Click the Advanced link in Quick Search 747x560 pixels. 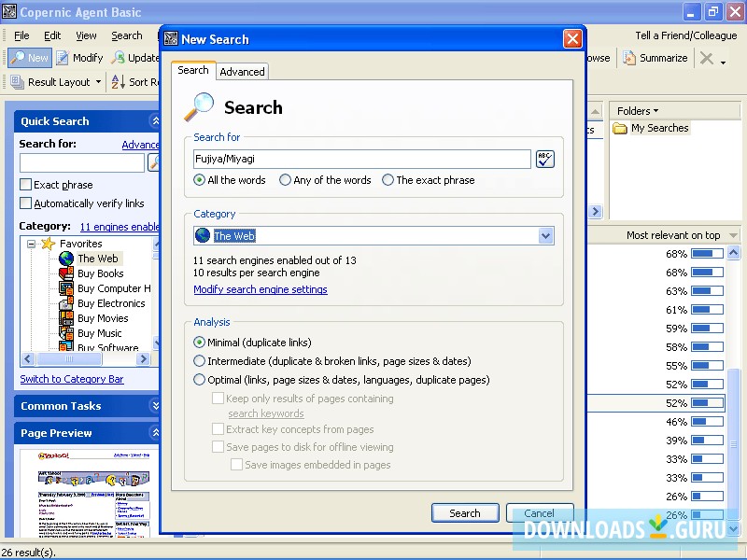coord(140,145)
